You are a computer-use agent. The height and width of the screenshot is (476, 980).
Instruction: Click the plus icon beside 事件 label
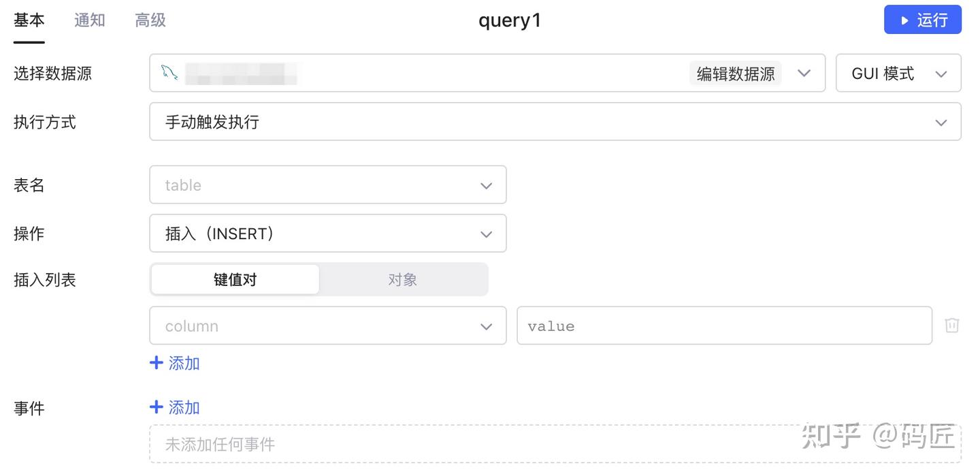(157, 407)
